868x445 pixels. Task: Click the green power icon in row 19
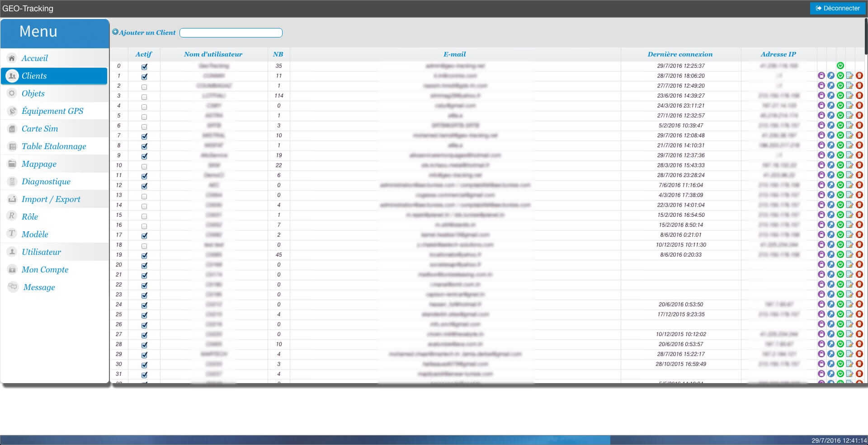click(x=840, y=254)
